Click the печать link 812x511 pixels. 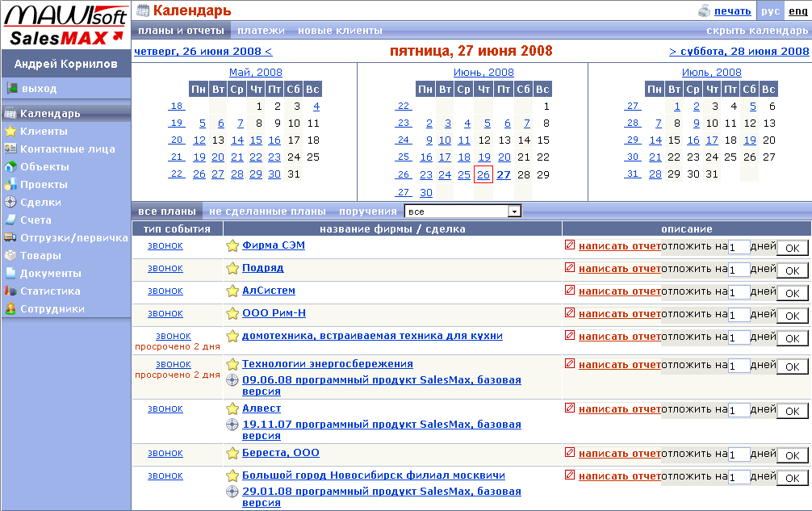coord(732,10)
